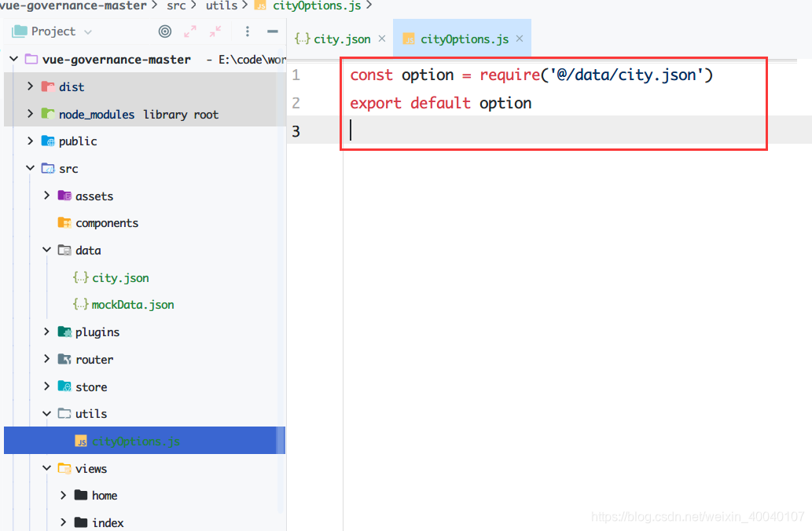Click the vue-governance-master breadcrumb
Image resolution: width=812 pixels, height=531 pixels.
[74, 5]
